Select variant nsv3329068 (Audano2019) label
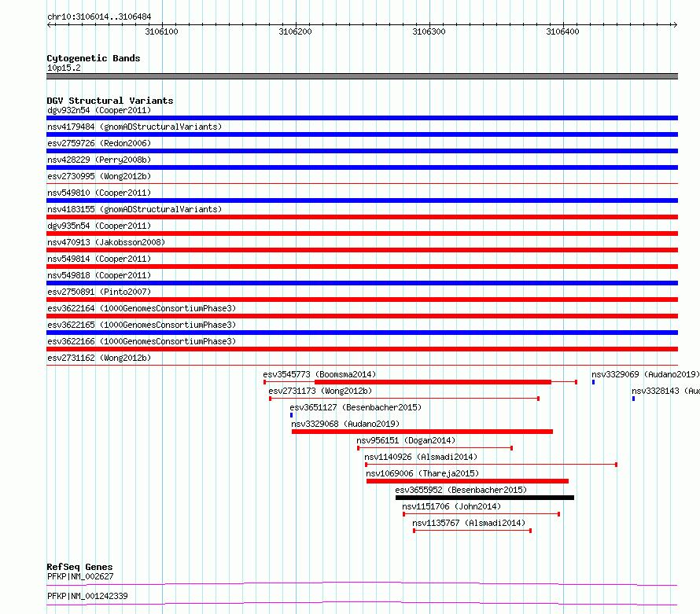This screenshot has width=700, height=614. 345,424
